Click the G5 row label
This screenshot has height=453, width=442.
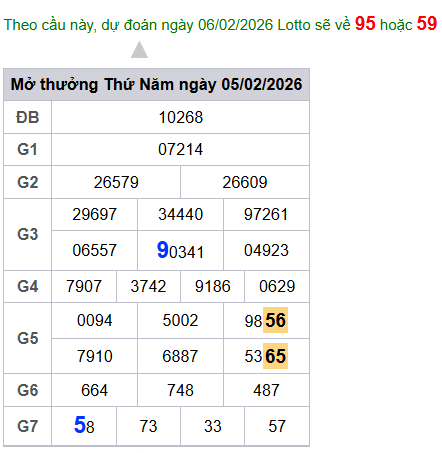tap(28, 338)
